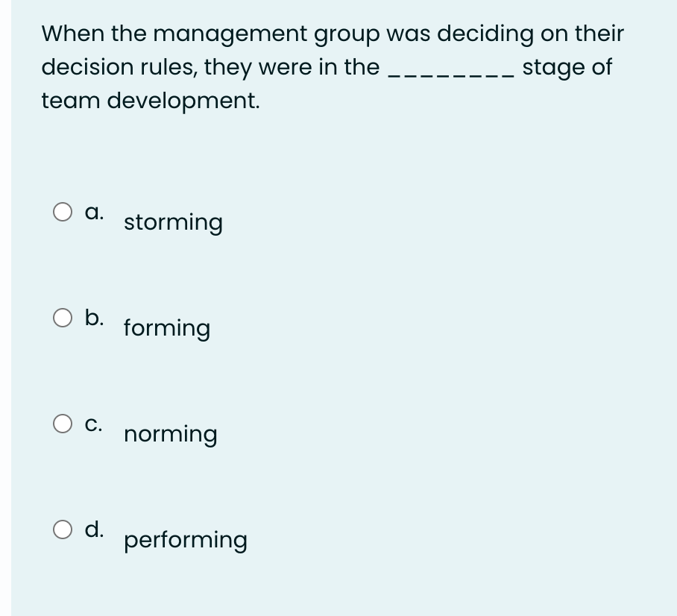Click the norming option text
The width and height of the screenshot is (677, 616).
[x=170, y=433]
